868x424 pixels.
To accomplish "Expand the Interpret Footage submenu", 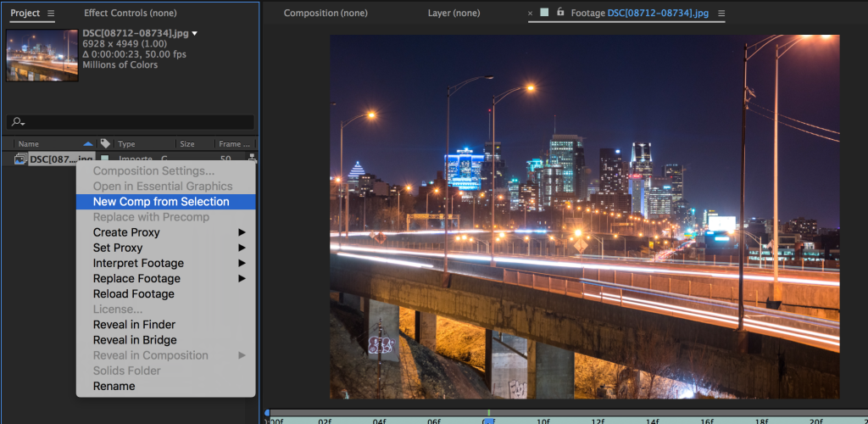I will pyautogui.click(x=242, y=263).
